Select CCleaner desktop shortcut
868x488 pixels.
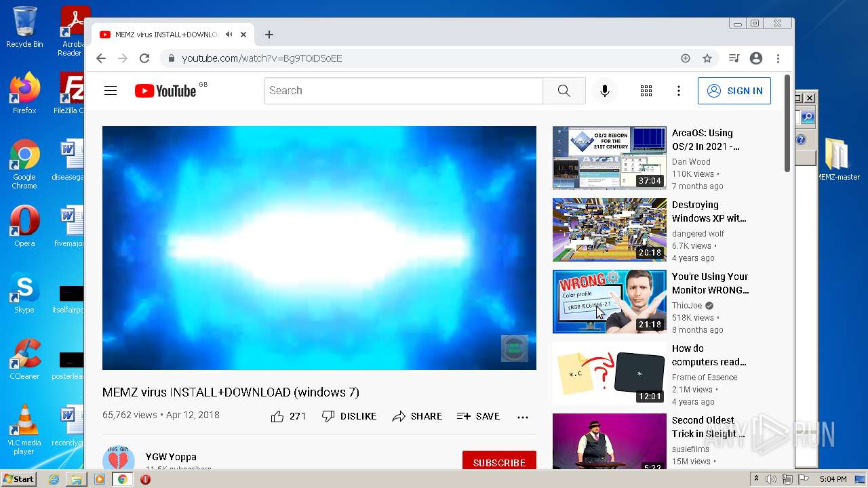24,359
